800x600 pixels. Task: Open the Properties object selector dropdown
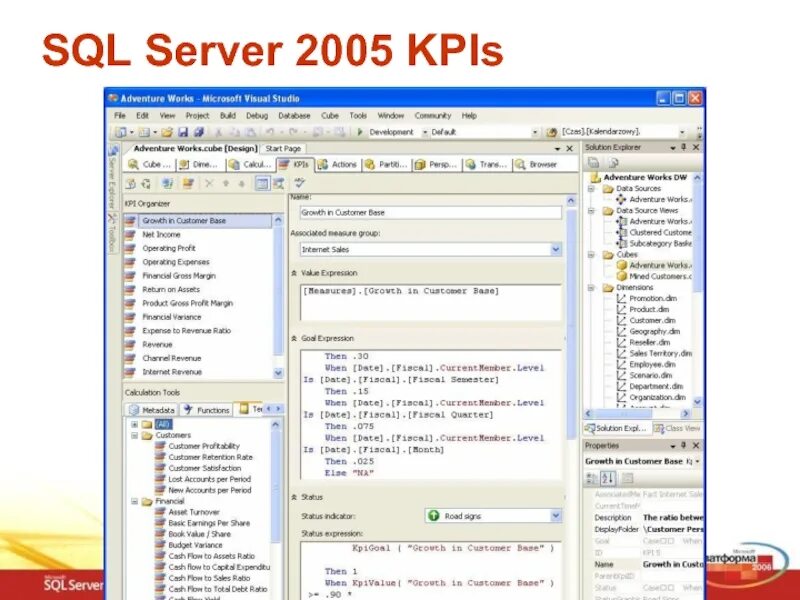click(x=697, y=461)
